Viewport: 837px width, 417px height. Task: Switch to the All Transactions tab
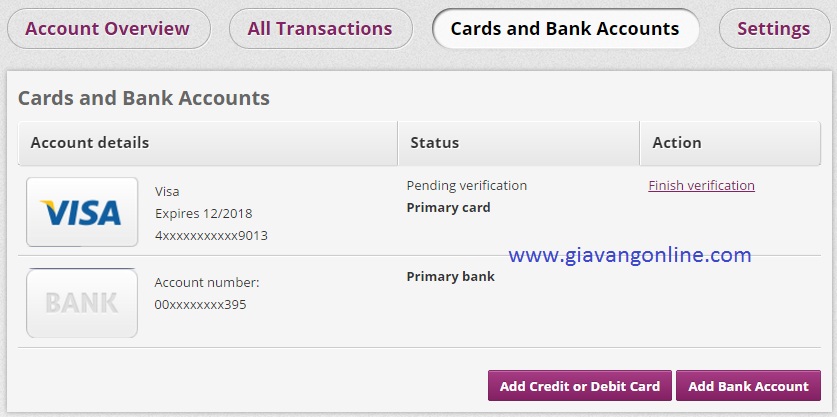coord(320,29)
